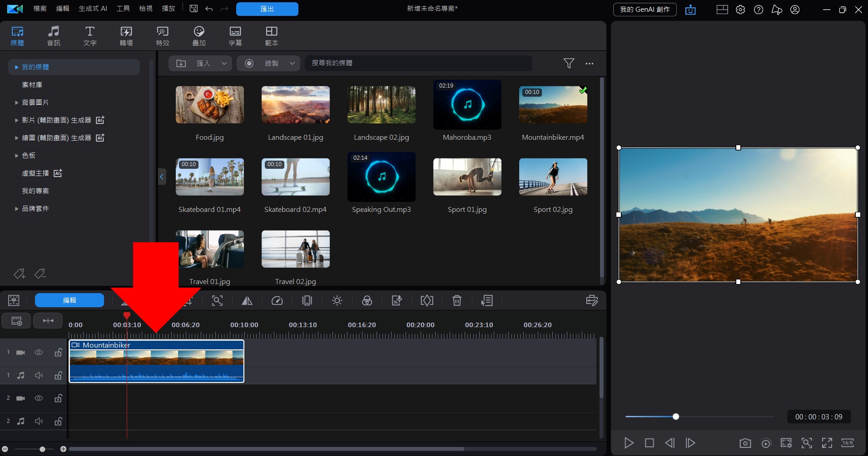
Task: Open the 生成式 AI menu
Action: [x=93, y=9]
